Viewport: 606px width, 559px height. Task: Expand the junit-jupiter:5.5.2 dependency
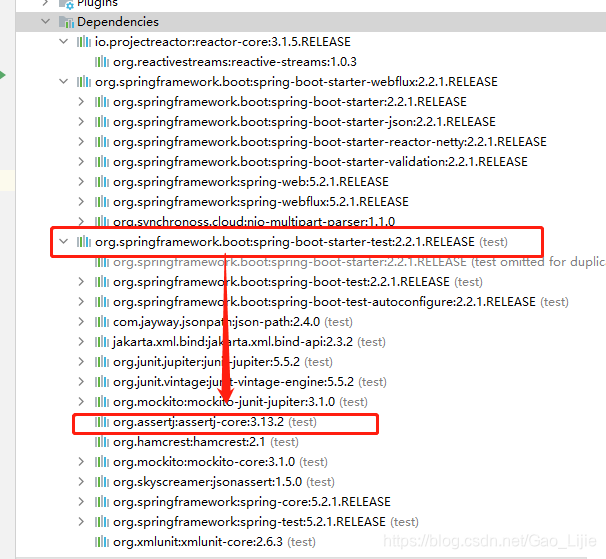tap(81, 362)
